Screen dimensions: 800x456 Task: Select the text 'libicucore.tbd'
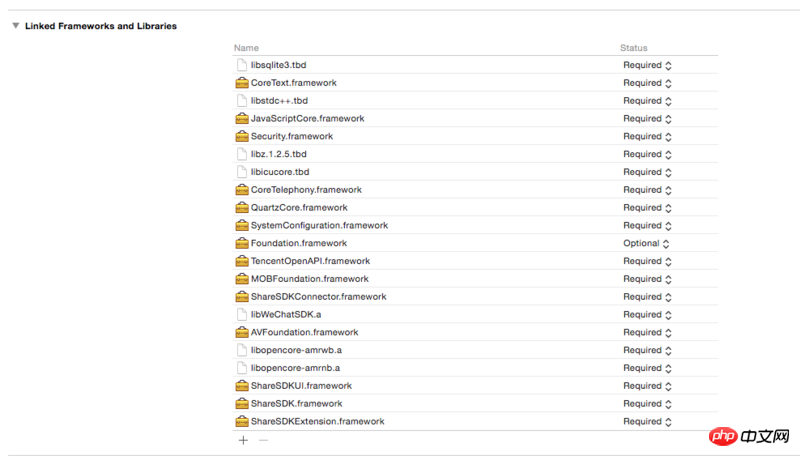point(280,172)
